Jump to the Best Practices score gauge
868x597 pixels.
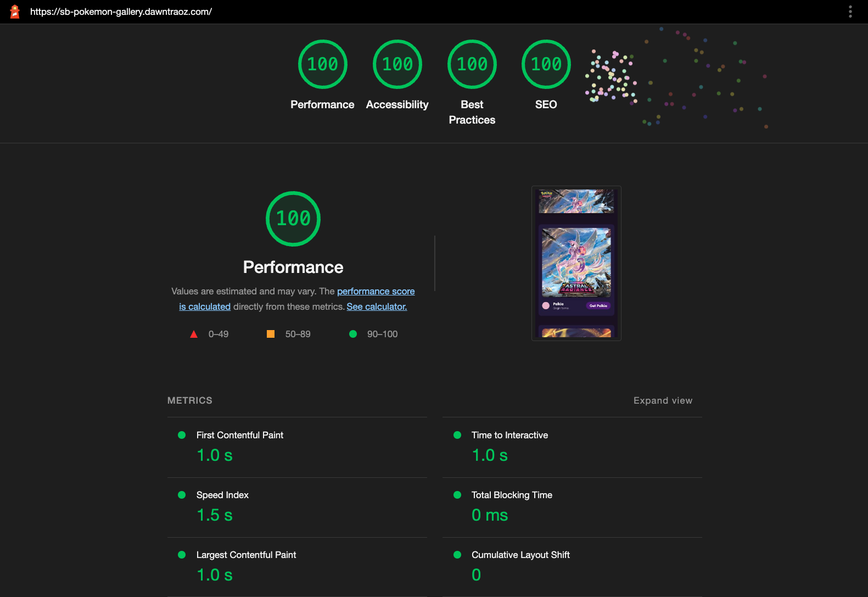coord(472,64)
